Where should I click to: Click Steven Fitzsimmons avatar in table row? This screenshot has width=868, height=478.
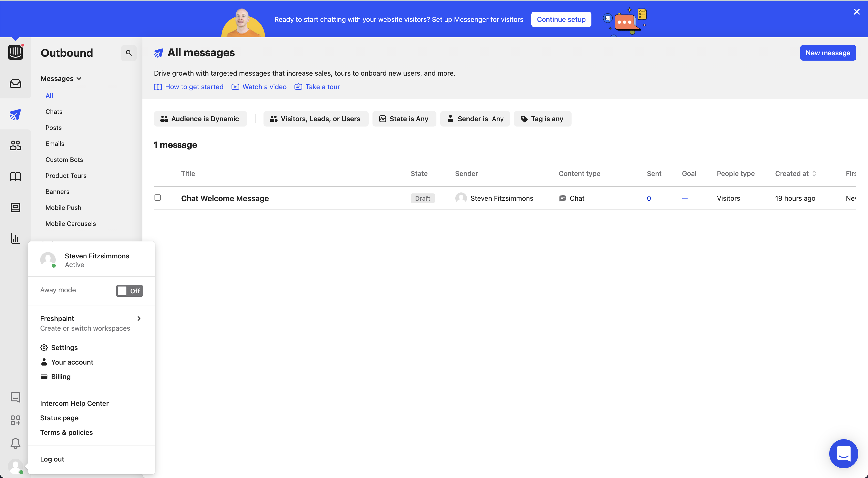pyautogui.click(x=461, y=198)
